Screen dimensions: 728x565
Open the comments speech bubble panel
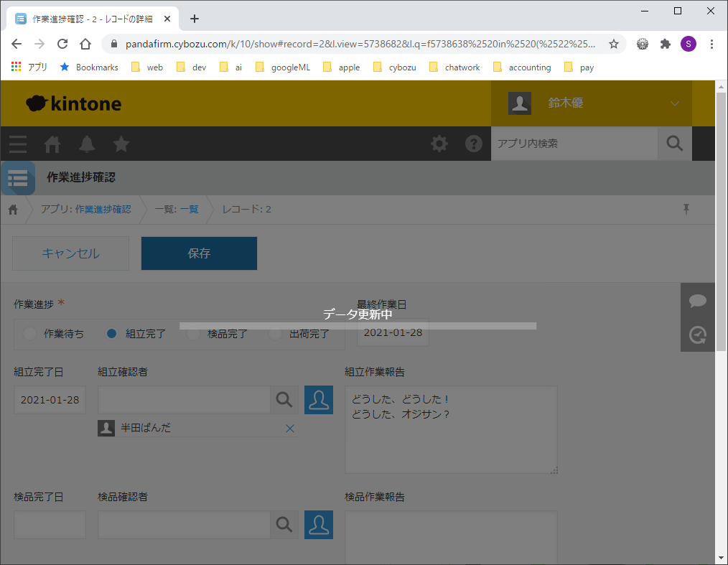[x=697, y=301]
